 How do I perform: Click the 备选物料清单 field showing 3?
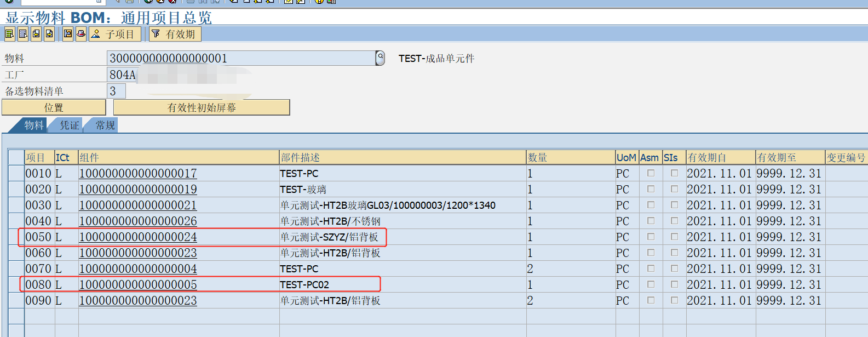116,91
